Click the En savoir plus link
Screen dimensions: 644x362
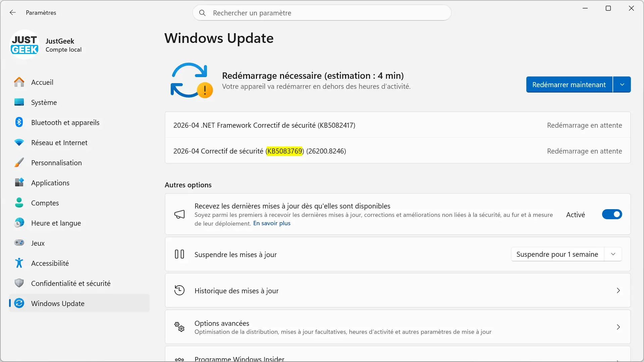[272, 223]
